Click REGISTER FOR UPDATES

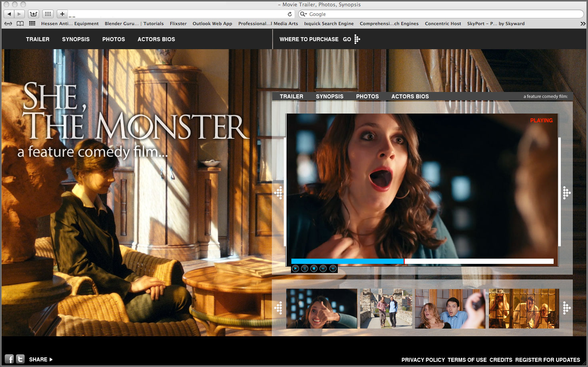click(548, 360)
